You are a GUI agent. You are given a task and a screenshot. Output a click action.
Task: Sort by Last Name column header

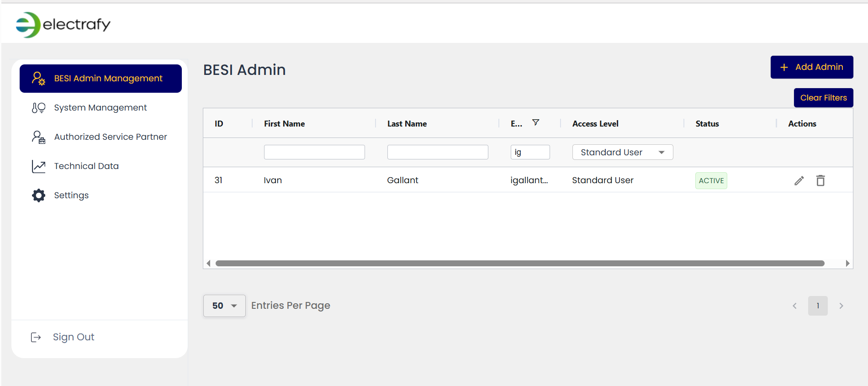pos(407,124)
